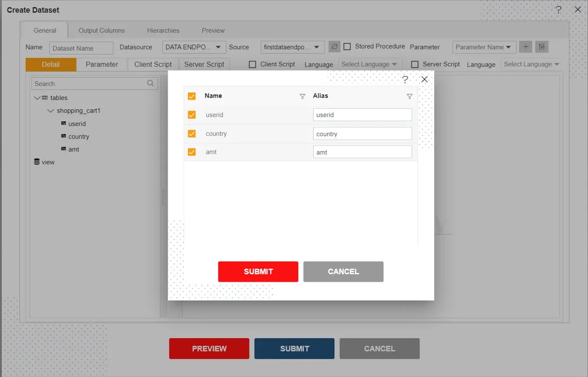
Task: Switch to the Preview tab
Action: [x=213, y=31]
